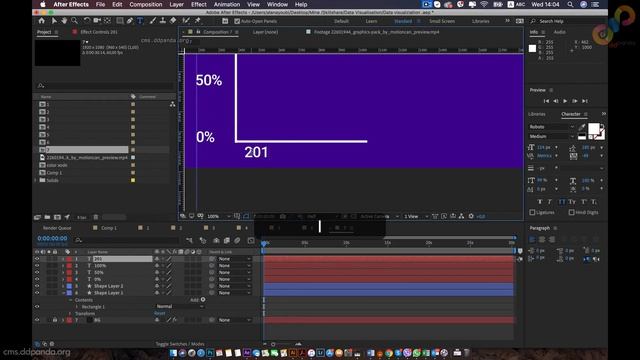This screenshot has height=360, width=640.
Task: Select the Zoom magnifier tool
Action: coord(74,20)
